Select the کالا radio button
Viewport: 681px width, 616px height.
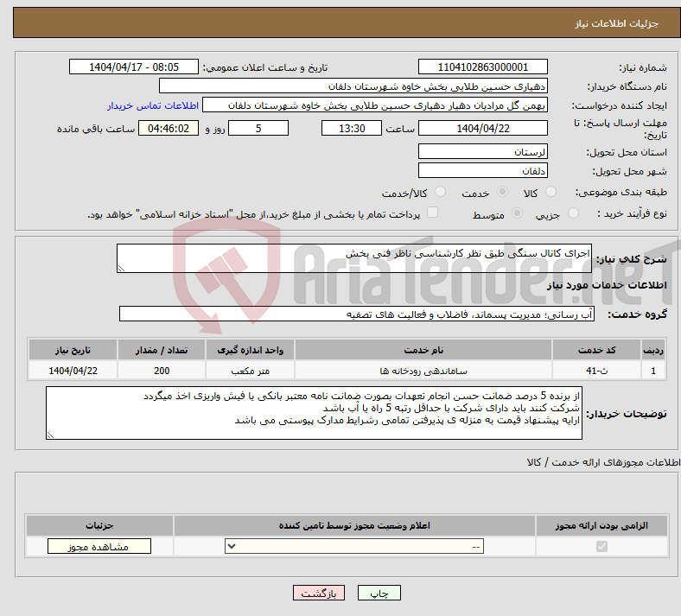(551, 192)
